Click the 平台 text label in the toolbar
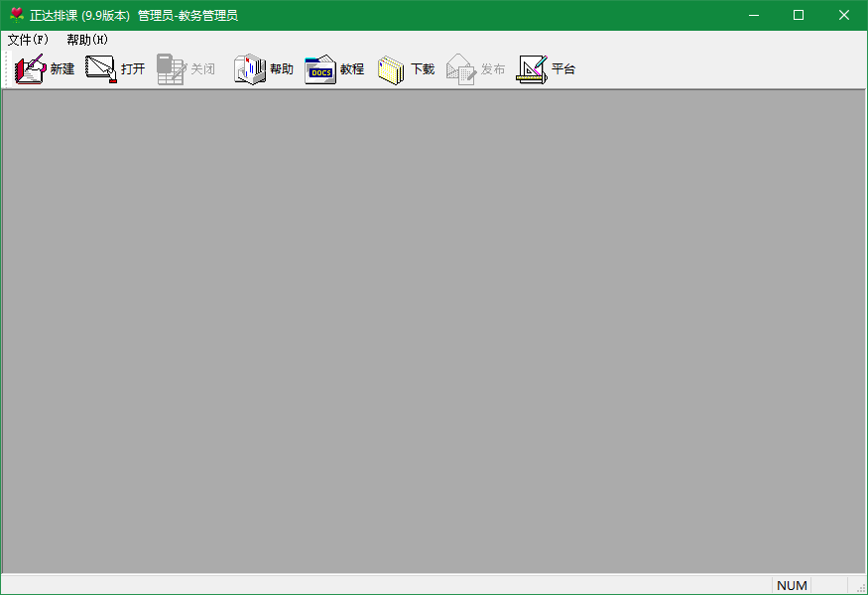 click(563, 69)
